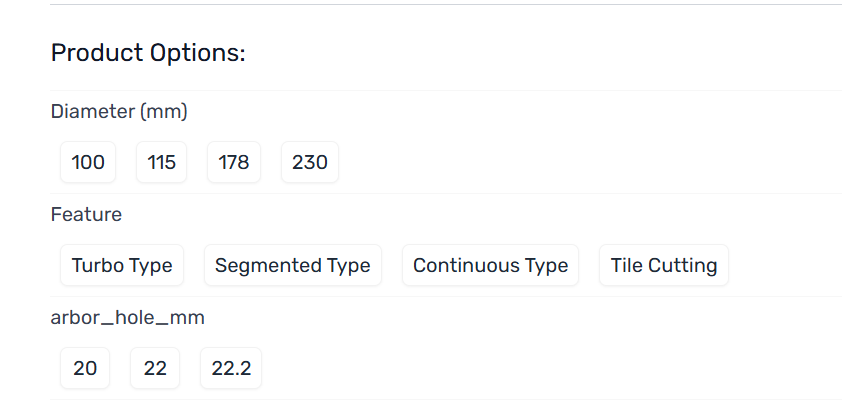The height and width of the screenshot is (402, 842).
Task: Click the arbor_hole_mm label
Action: tap(128, 317)
